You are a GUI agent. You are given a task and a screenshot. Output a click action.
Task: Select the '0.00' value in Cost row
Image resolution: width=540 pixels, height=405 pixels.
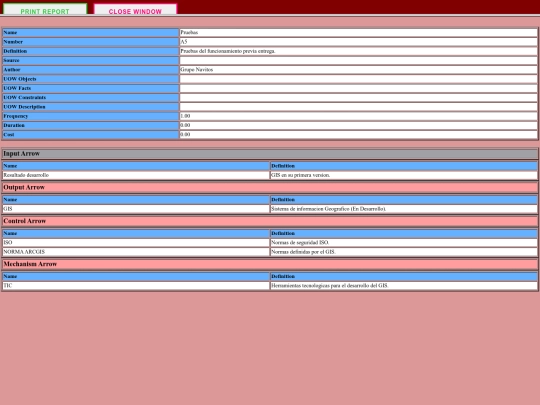point(185,135)
